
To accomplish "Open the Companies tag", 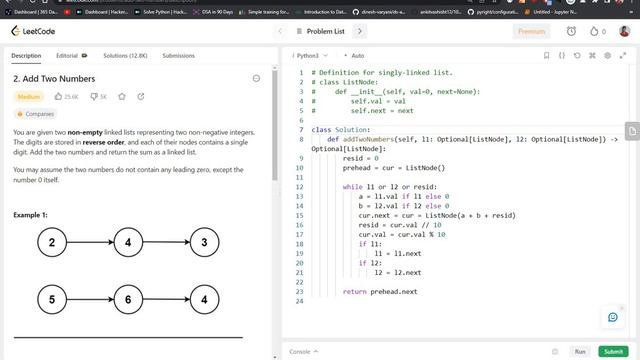I will (x=36, y=114).
